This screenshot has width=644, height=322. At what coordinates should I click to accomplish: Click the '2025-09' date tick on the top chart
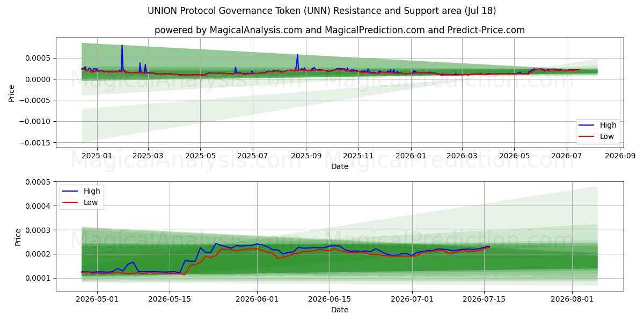point(306,156)
